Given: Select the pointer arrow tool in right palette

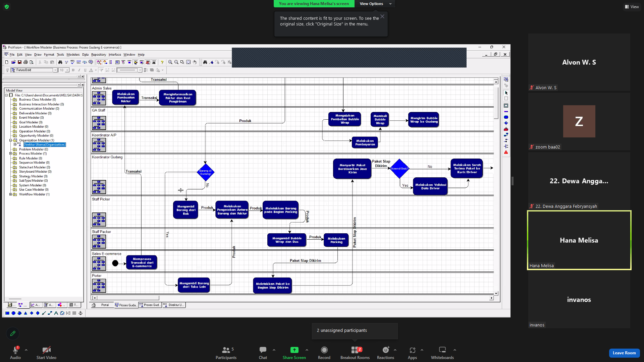Looking at the screenshot, I should click(x=506, y=93).
